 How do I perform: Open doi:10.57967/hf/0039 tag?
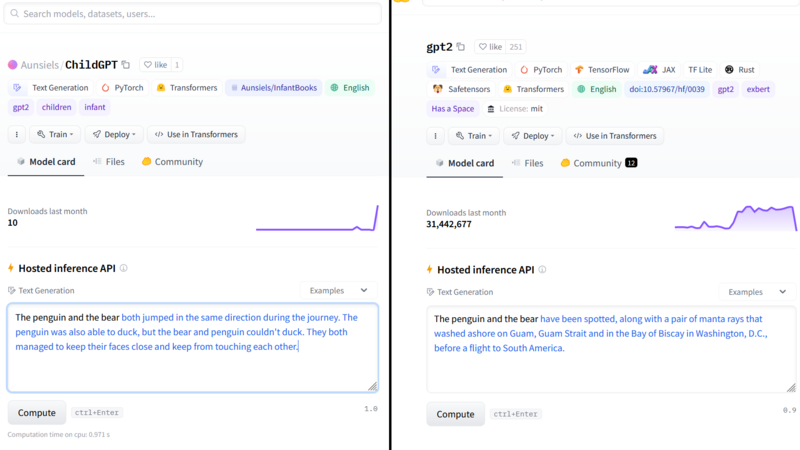point(667,89)
